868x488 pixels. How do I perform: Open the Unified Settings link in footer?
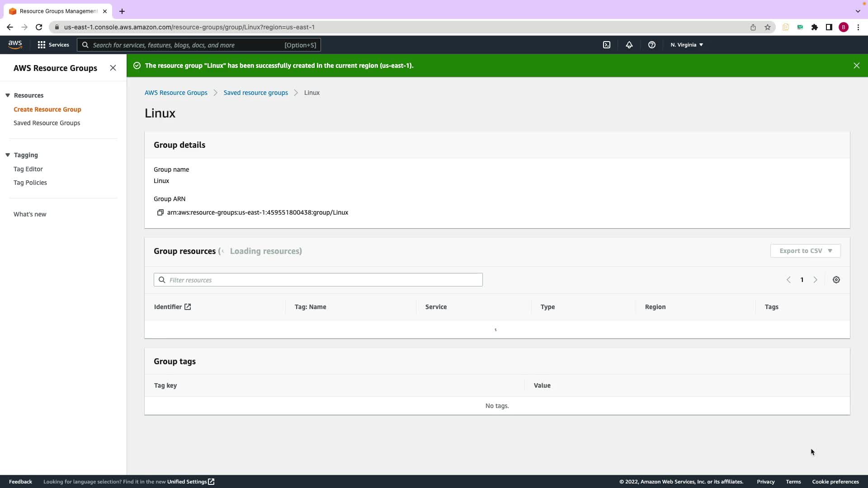pos(190,482)
